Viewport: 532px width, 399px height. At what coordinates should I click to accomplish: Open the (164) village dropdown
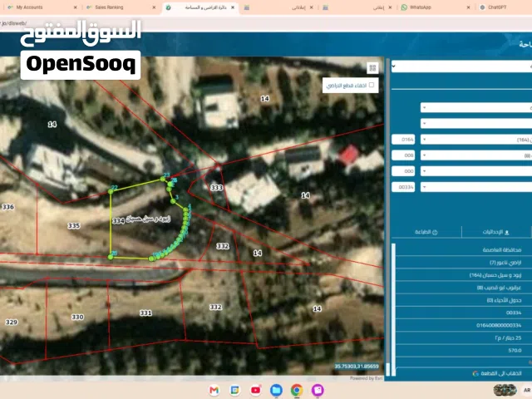[476, 140]
